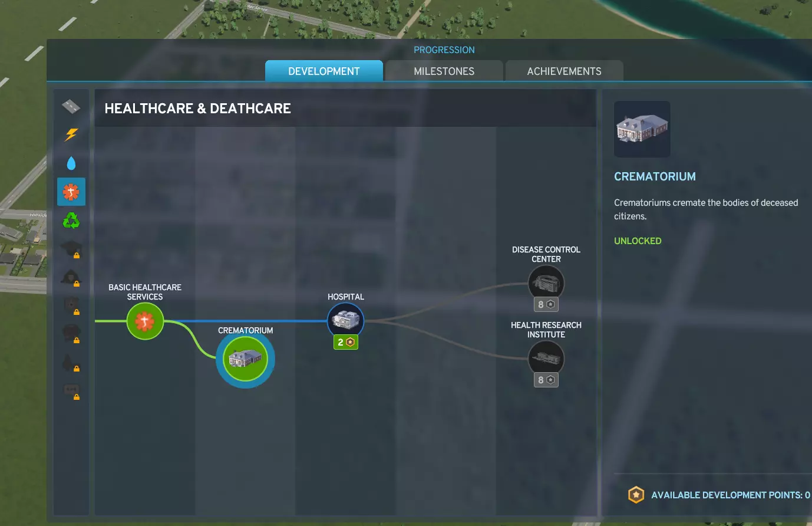Click the Crematorium title in details panel
This screenshot has width=812, height=526.
click(x=655, y=176)
